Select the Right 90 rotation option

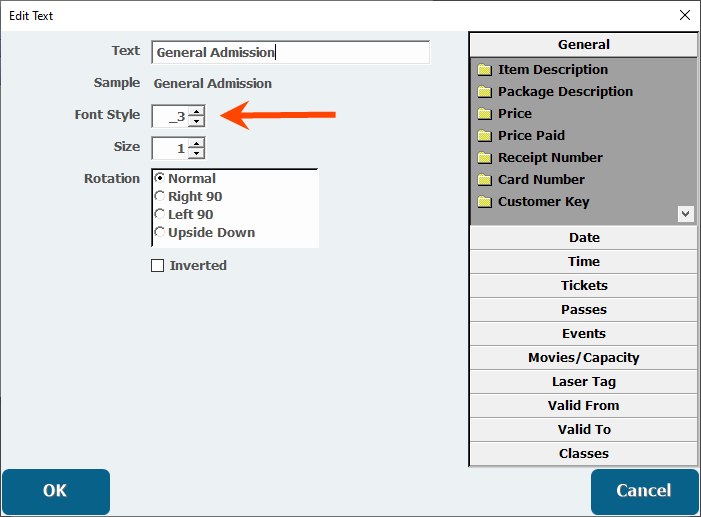(159, 197)
